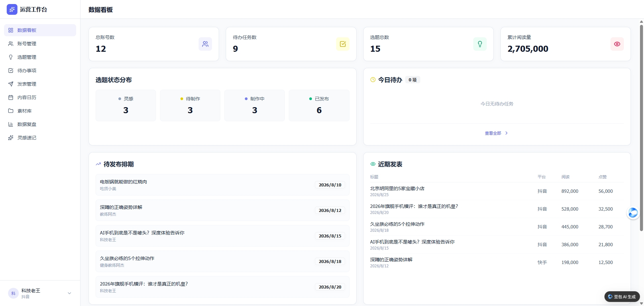Click the 豆包 AI 生成 badge
This screenshot has height=306, width=644.
pos(622,297)
